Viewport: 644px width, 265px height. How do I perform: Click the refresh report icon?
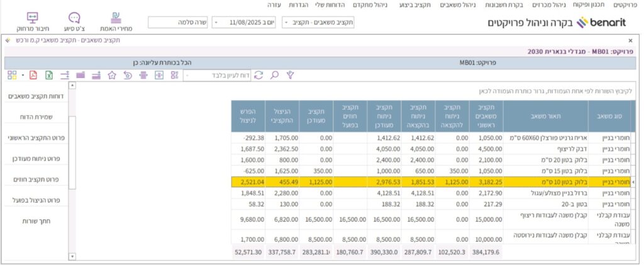pos(258,75)
